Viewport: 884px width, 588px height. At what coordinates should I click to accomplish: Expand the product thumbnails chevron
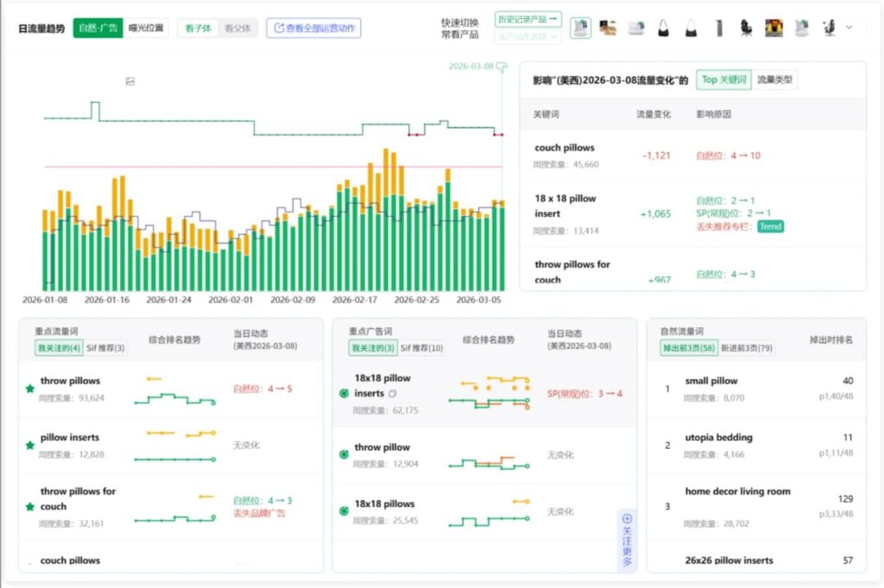coord(849,28)
